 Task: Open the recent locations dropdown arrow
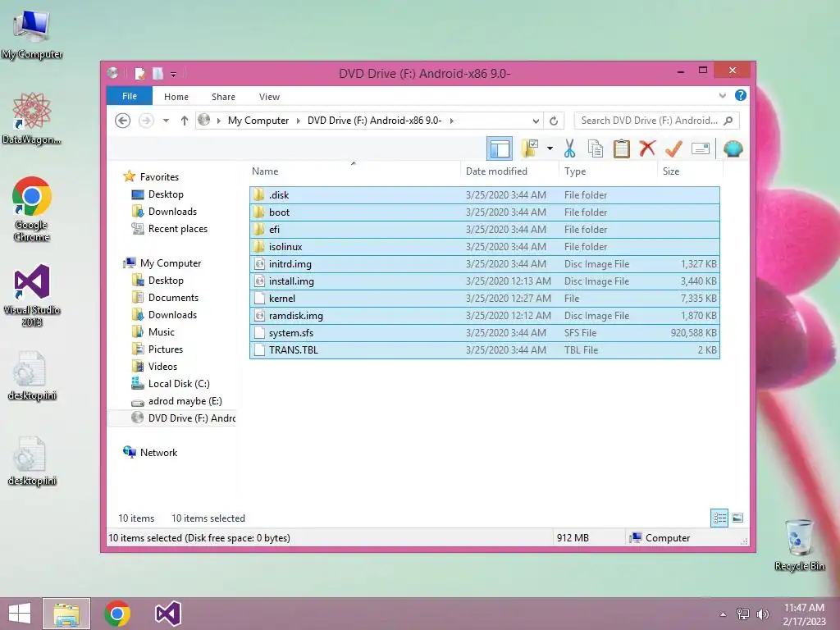point(166,121)
